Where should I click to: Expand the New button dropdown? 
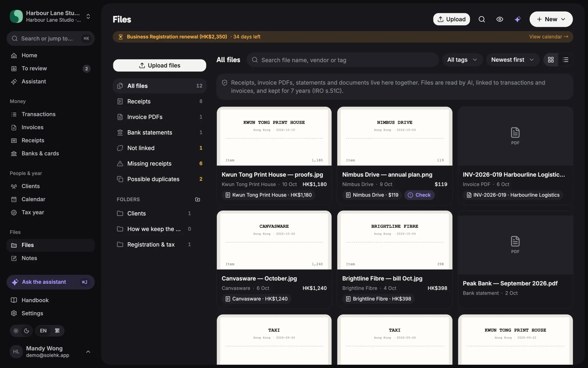(x=551, y=19)
